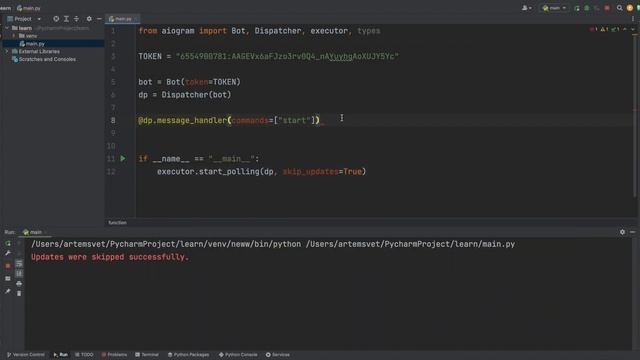The height and width of the screenshot is (360, 640).
Task: Collapse the learn project folder
Action: pyautogui.click(x=7, y=28)
